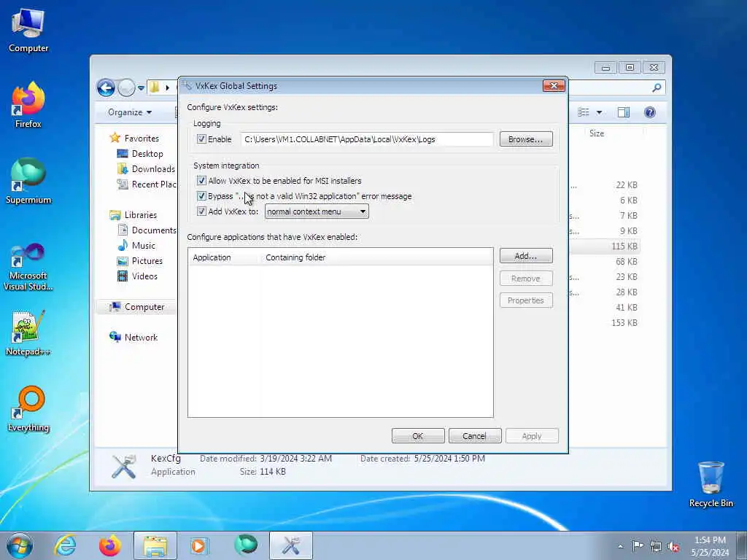Image resolution: width=747 pixels, height=560 pixels.
Task: Open the Videos library
Action: tap(144, 276)
